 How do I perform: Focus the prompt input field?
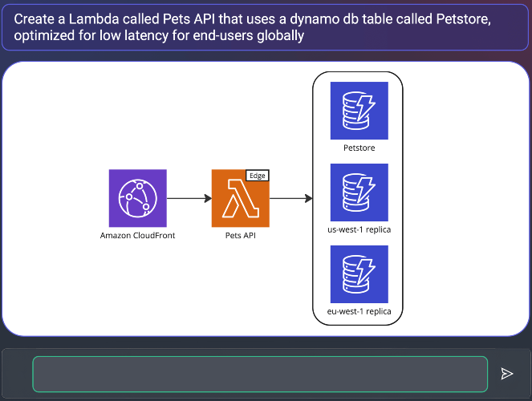pos(260,374)
